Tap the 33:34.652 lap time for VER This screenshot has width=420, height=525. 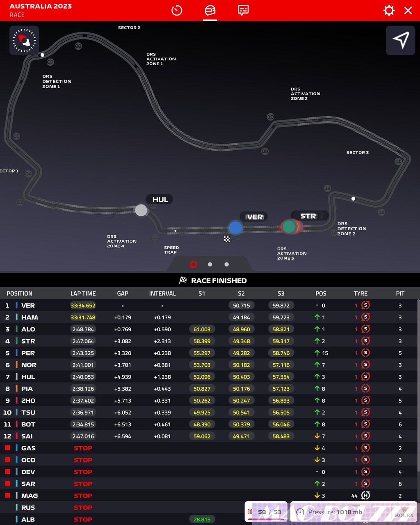83,305
